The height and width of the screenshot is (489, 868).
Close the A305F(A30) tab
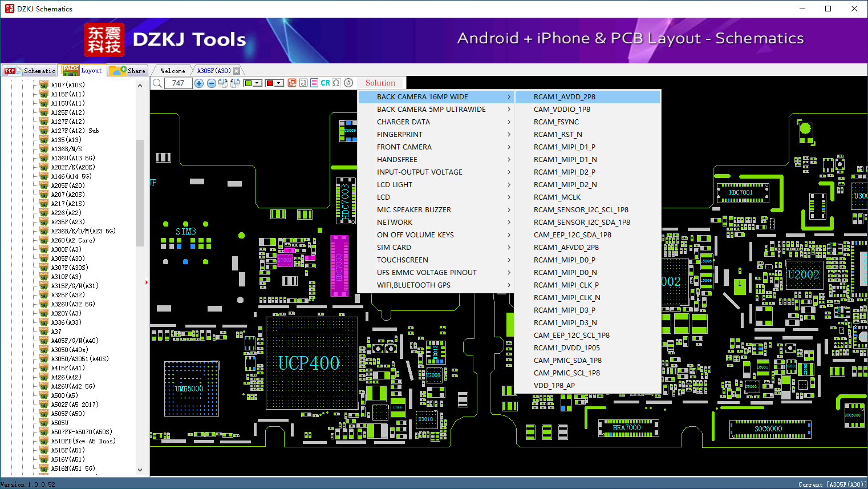pos(236,71)
